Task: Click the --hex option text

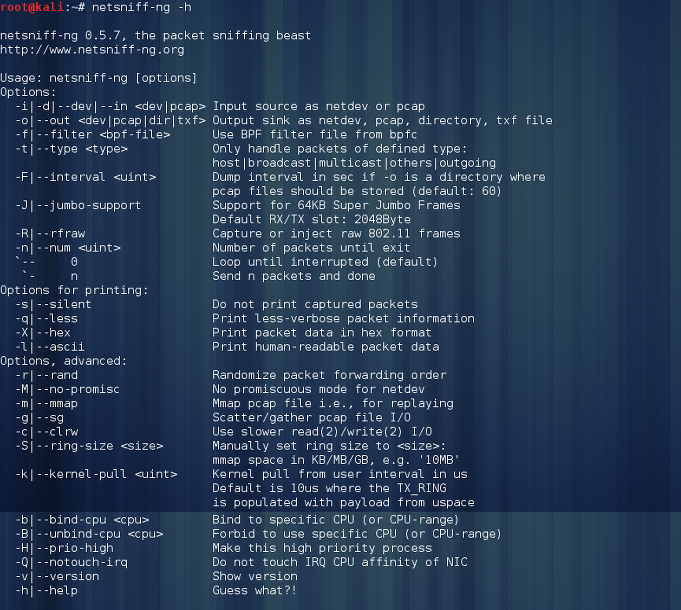Action: click(x=43, y=333)
